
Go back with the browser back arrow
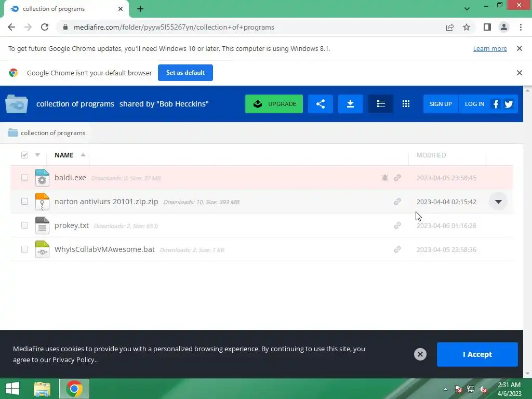pyautogui.click(x=11, y=27)
